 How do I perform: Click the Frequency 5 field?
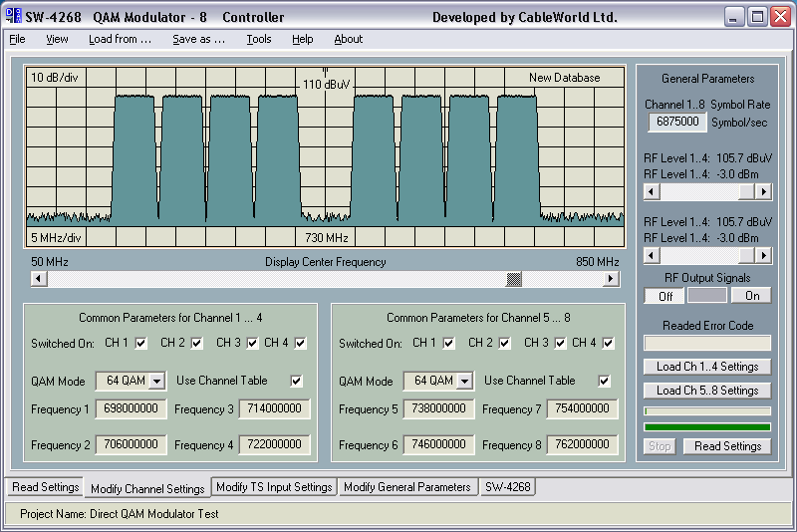click(x=438, y=408)
